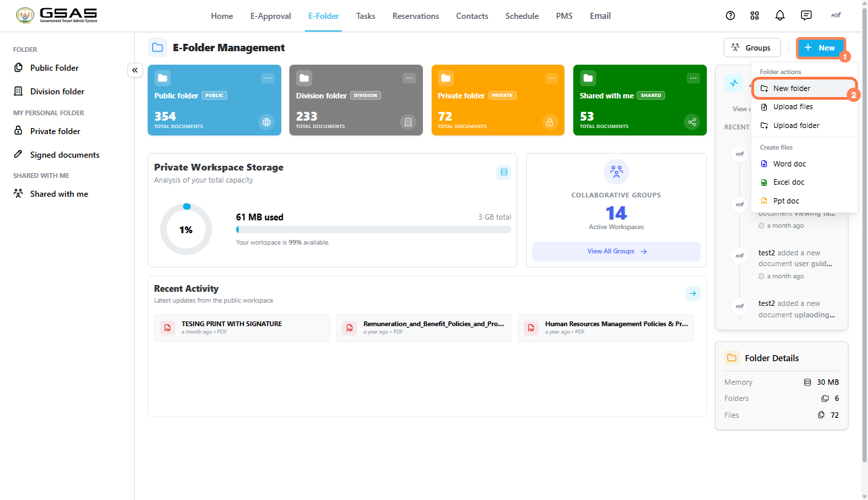Click the activity pulse icon in right panel
This screenshot has width=868, height=500.
tap(733, 83)
